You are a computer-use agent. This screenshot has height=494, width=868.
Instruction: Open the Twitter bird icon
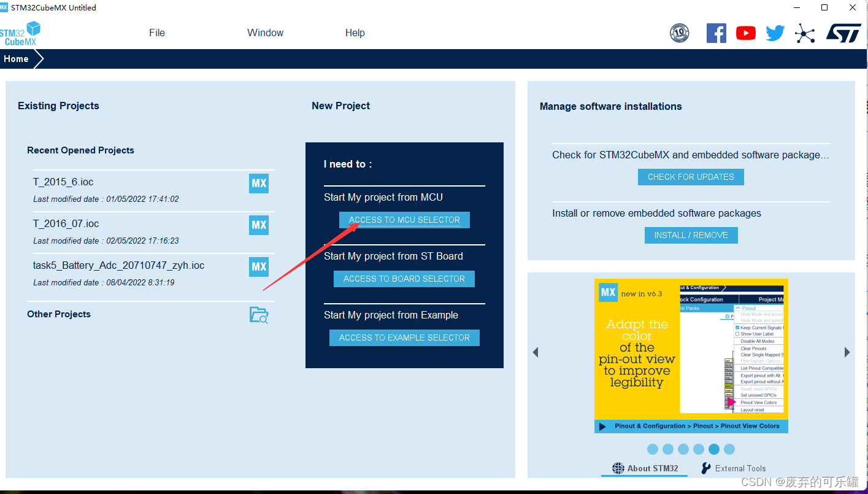tap(775, 33)
